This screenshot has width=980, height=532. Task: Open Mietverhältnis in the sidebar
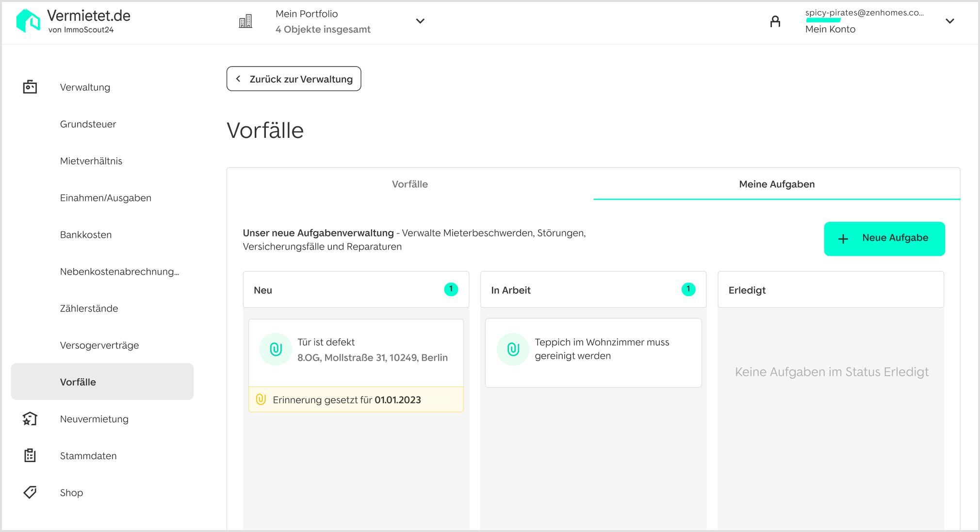coord(91,161)
